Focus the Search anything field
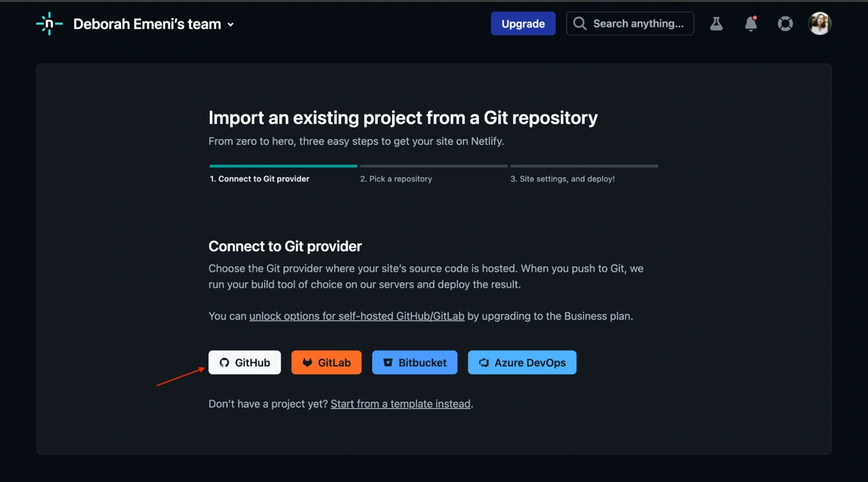Viewport: 868px width, 482px height. pyautogui.click(x=630, y=24)
